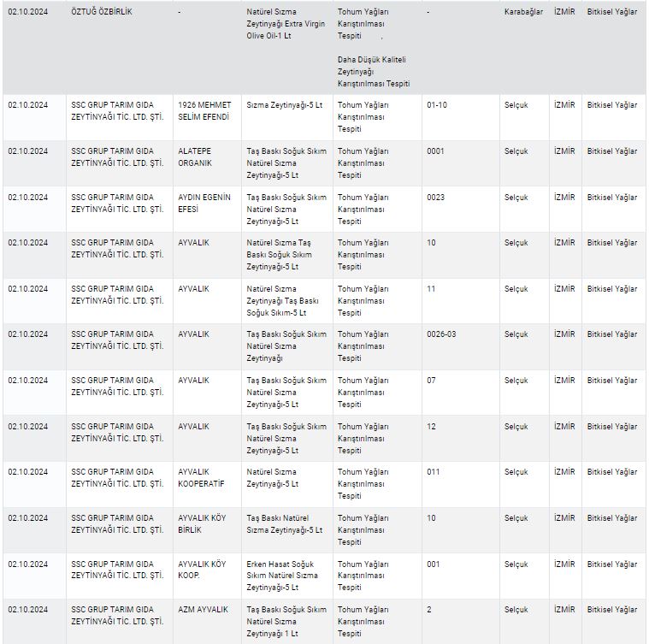
Task: Select batch number 07 cell
Action: pos(431,380)
